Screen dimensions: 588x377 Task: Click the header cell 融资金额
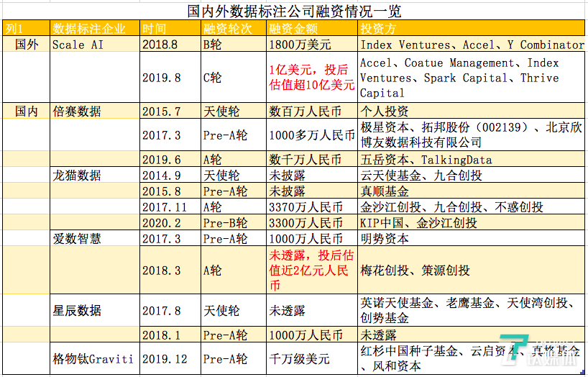(x=312, y=28)
